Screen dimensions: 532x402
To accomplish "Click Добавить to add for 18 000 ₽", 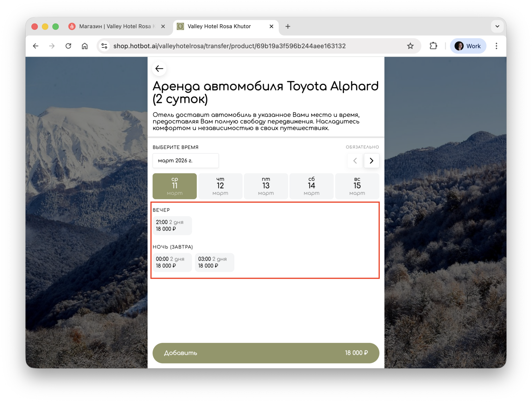I will [266, 353].
